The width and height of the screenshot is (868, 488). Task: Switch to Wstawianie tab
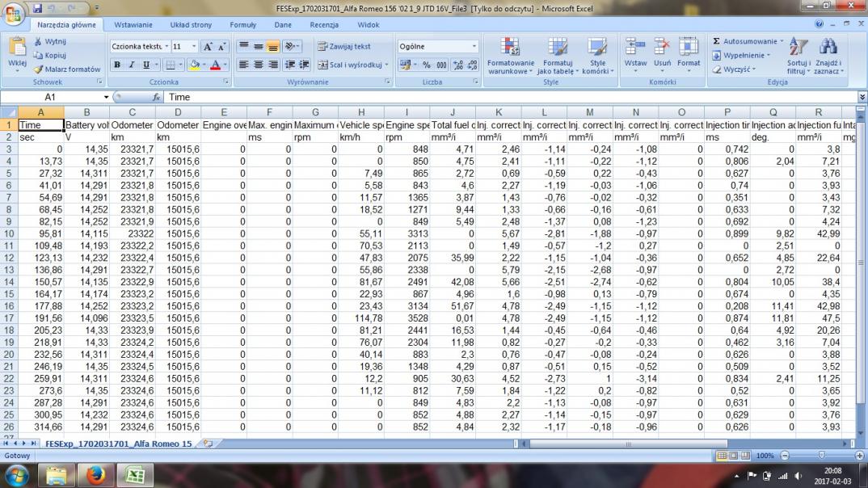133,25
